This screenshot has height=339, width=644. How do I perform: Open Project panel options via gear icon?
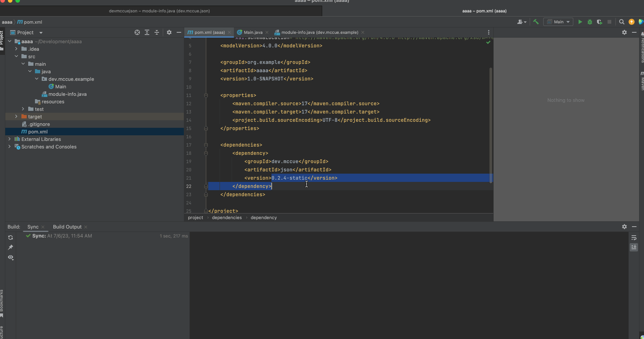tap(169, 32)
